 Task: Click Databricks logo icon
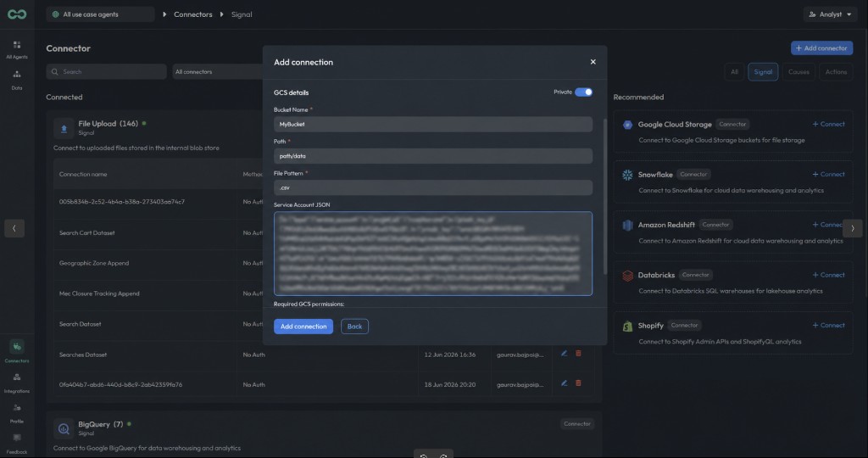click(x=627, y=276)
